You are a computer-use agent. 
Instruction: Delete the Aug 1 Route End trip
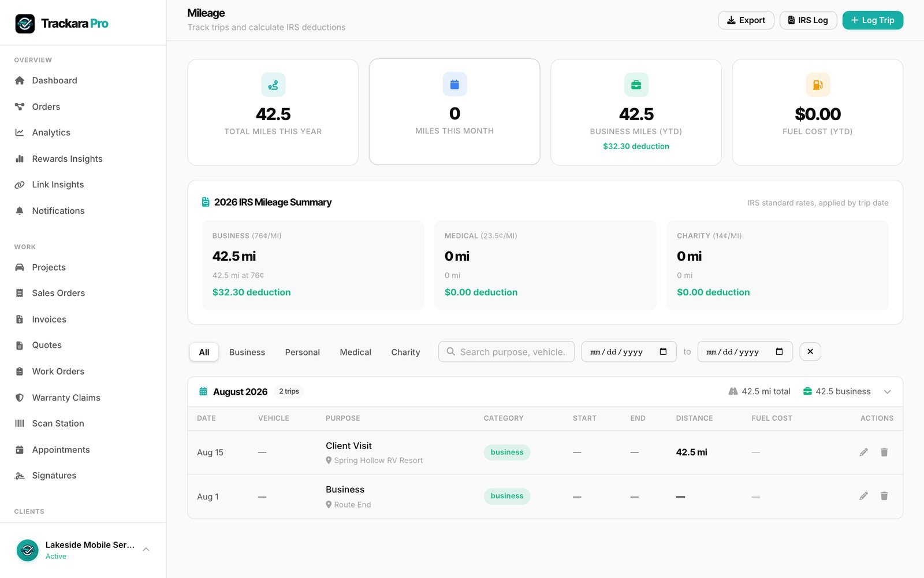pos(884,496)
